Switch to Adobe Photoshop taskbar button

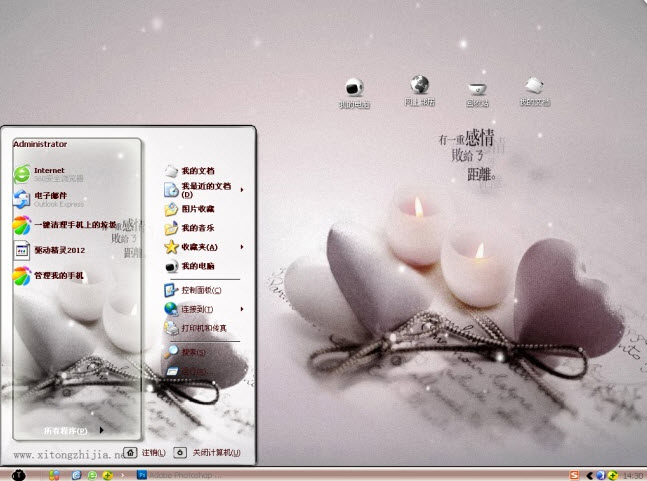[177, 475]
